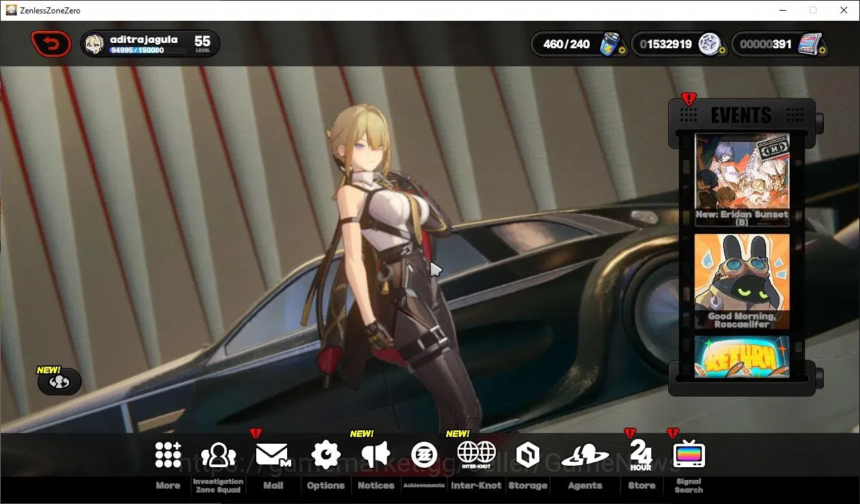Click the aditrajagula player name
Viewport: 860px width, 504px height.
coord(144,40)
